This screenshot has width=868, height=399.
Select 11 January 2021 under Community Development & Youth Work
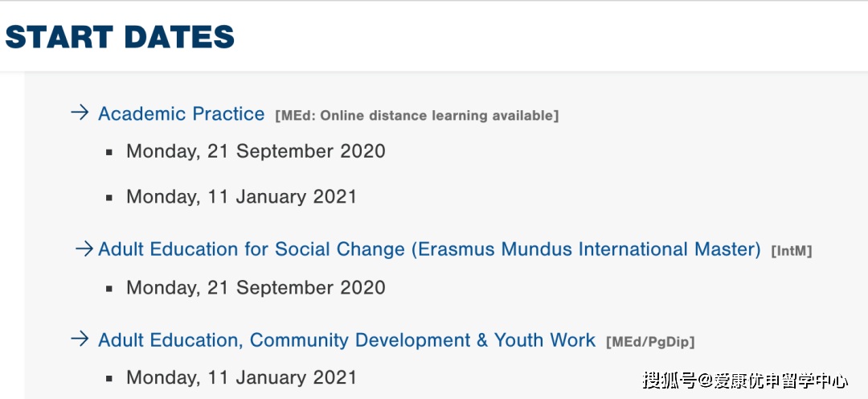click(241, 377)
